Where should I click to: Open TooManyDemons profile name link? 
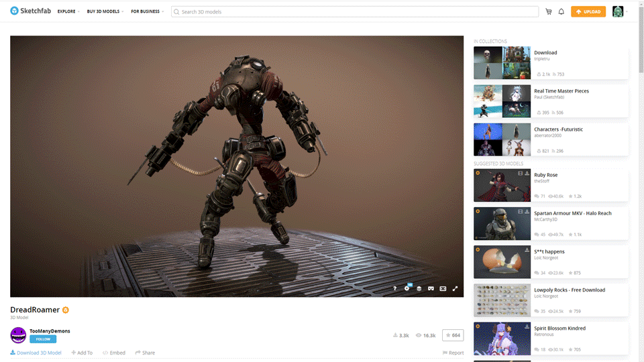coord(50,330)
